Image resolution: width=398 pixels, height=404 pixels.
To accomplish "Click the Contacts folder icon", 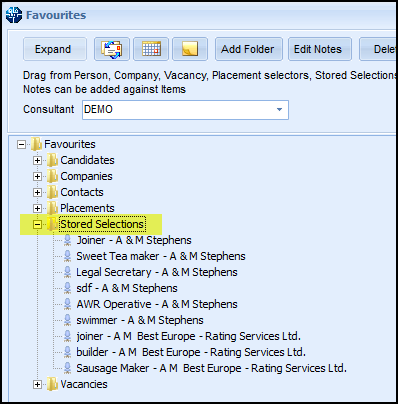I will tap(52, 192).
